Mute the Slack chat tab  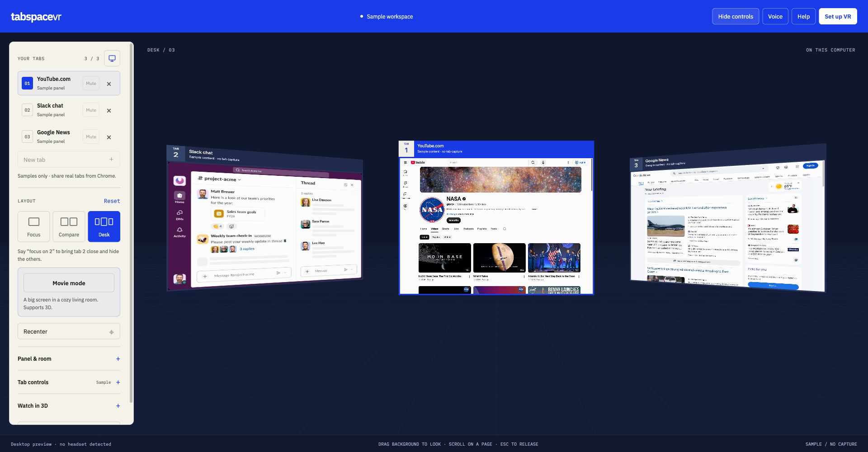(x=91, y=110)
